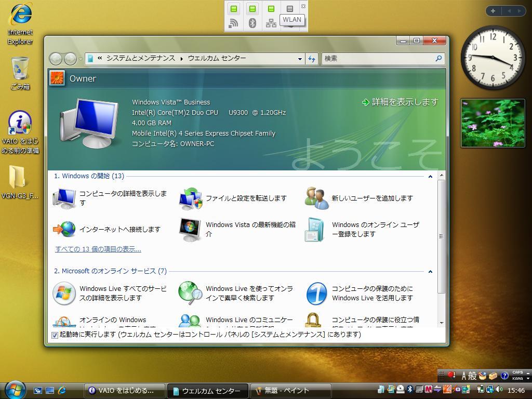Select コンピュータの詳細を表示します item
The height and width of the screenshot is (399, 532).
pos(110,198)
